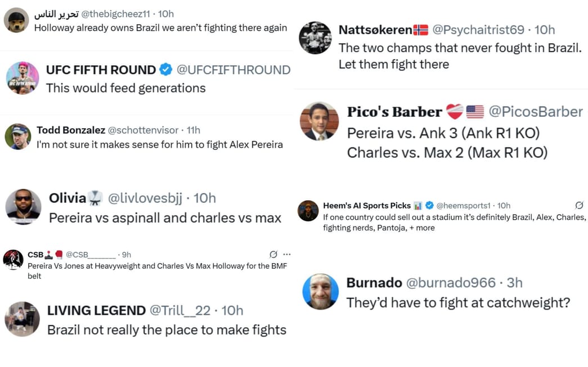Click the 3h timestamp on Burnado's reply
The height and width of the screenshot is (367, 588).
click(x=514, y=283)
